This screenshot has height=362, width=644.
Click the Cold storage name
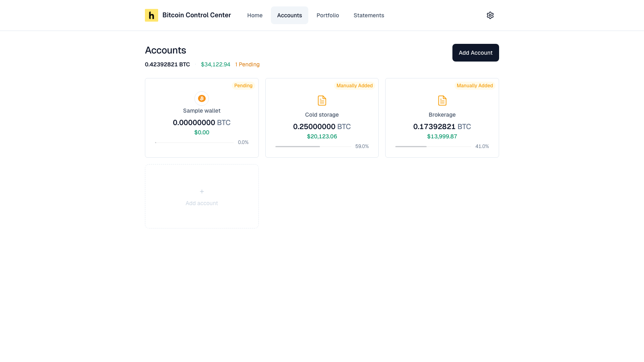click(322, 115)
